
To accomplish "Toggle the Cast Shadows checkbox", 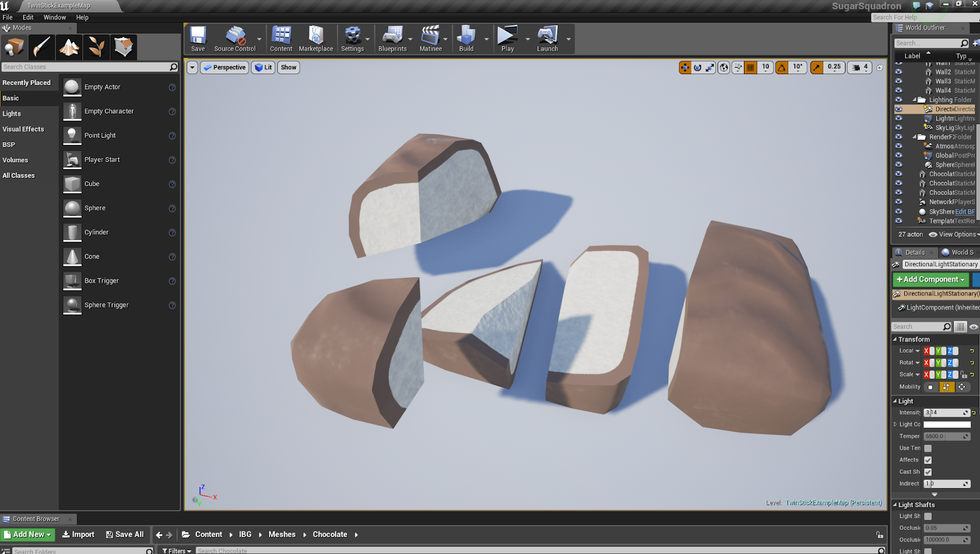I will pyautogui.click(x=928, y=472).
